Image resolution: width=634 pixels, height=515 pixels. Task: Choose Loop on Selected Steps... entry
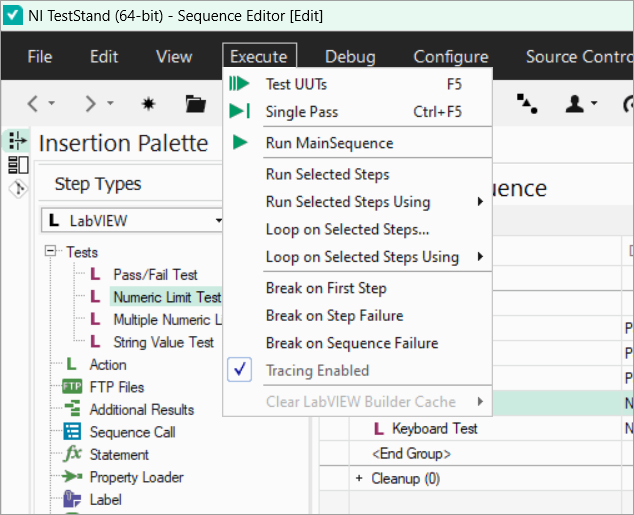357,229
